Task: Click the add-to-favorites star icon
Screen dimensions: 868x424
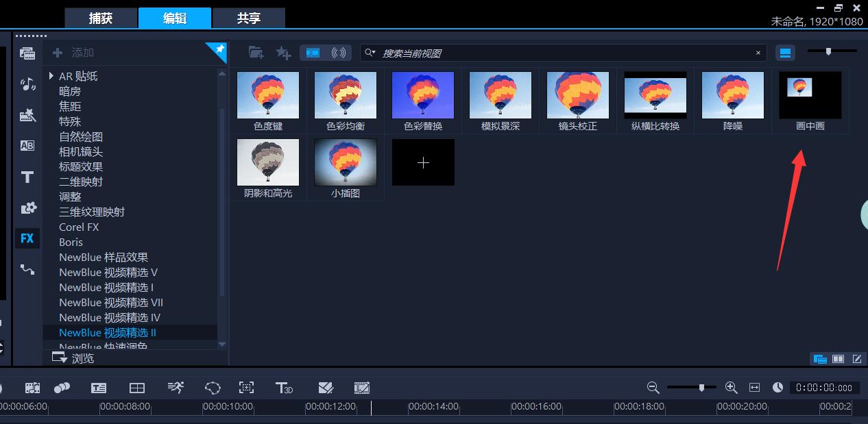Action: [x=282, y=53]
